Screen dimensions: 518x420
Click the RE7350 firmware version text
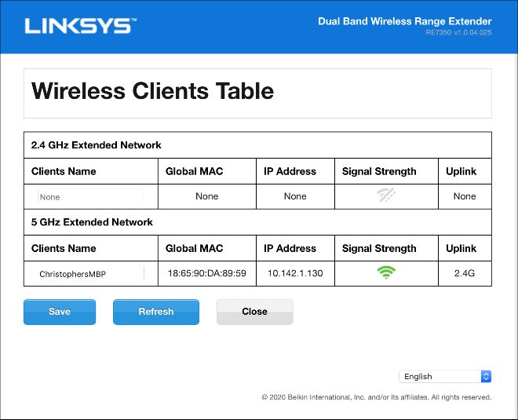click(458, 32)
